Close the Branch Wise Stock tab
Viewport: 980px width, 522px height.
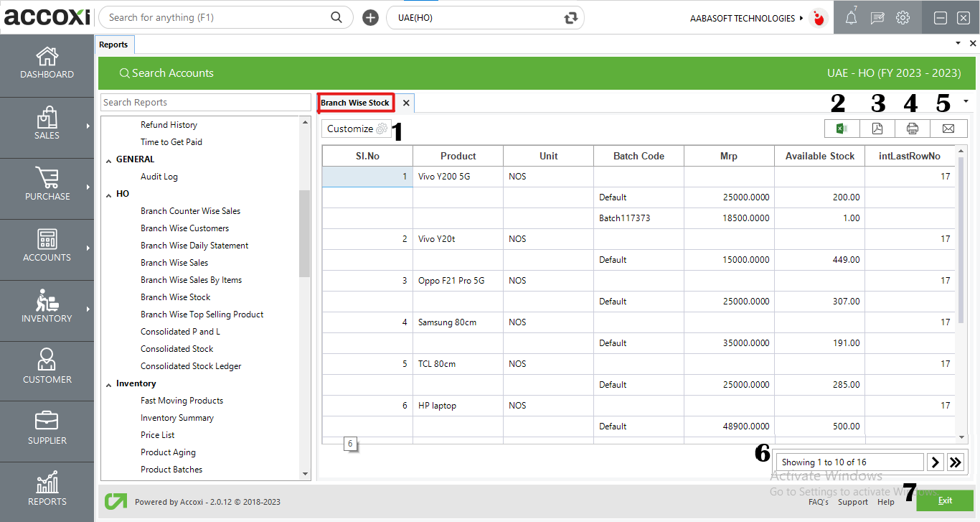[x=406, y=103]
